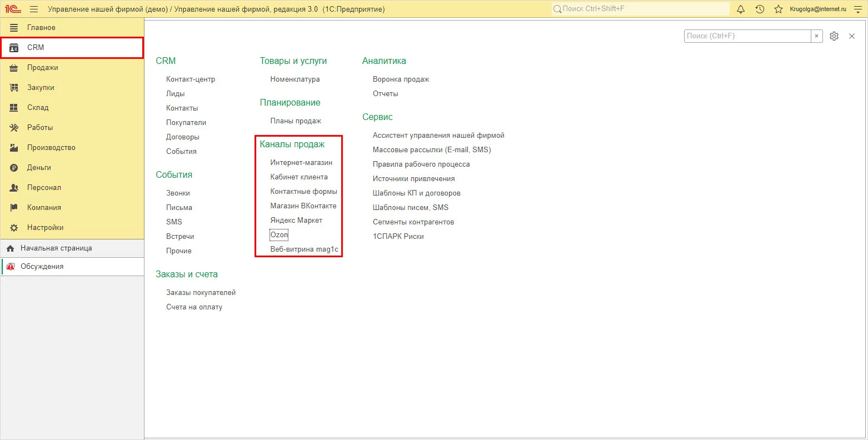Click the 1C logo icon
Screen dimensions: 868x440
pos(13,9)
